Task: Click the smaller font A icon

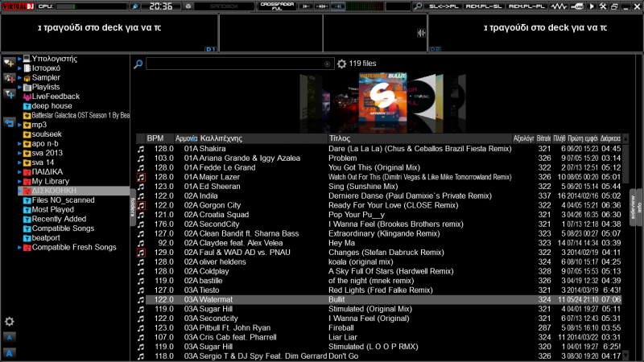Action: pos(9,337)
